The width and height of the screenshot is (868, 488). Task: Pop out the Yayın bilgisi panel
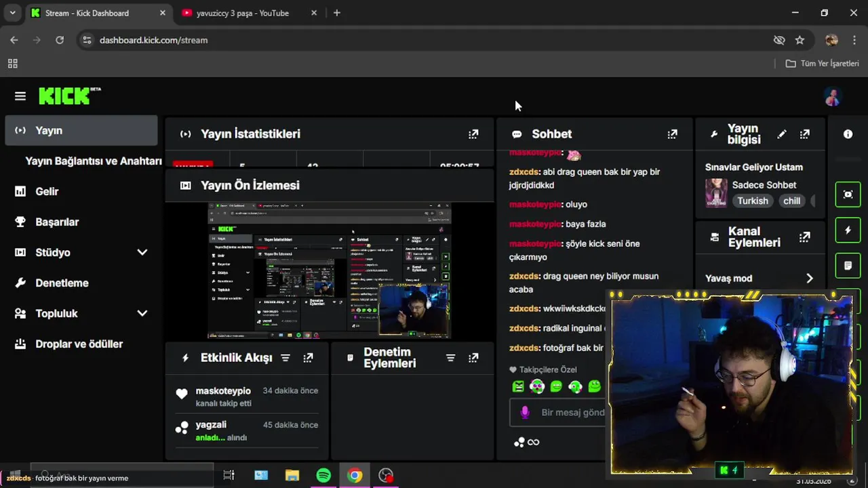click(804, 134)
